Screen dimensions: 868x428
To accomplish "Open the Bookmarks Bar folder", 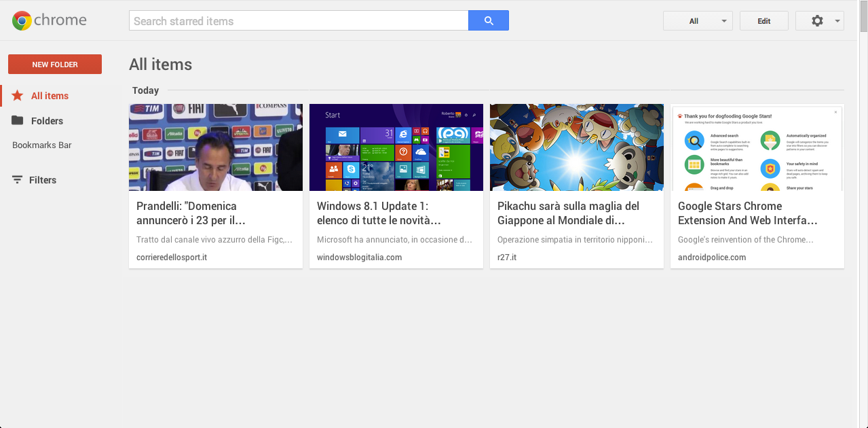I will [41, 145].
